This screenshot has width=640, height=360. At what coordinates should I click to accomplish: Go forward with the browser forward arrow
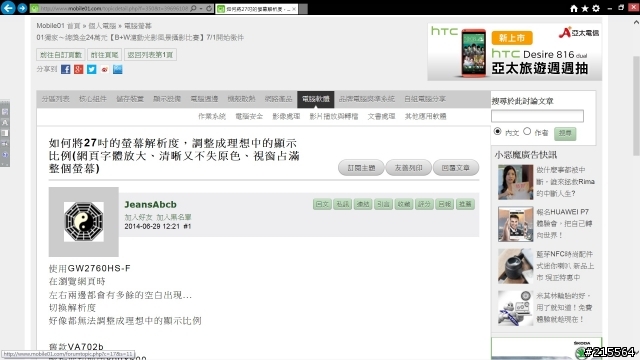click(x=22, y=8)
